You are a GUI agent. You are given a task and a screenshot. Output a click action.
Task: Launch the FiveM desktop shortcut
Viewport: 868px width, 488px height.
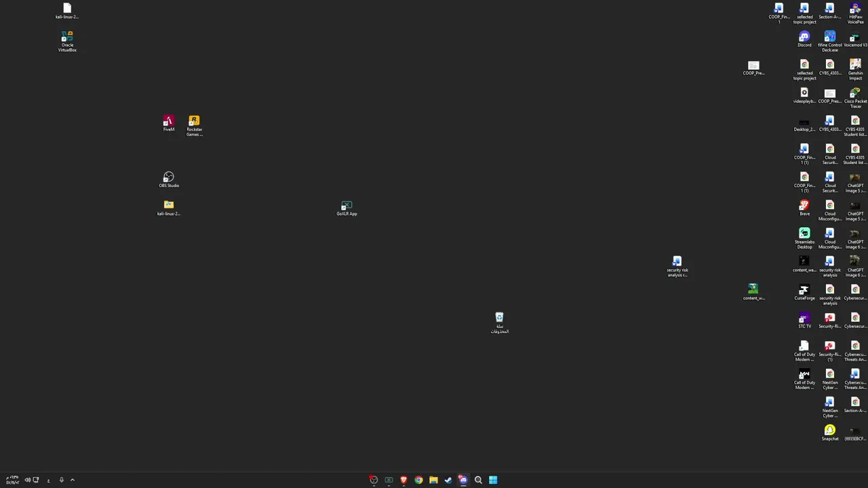[169, 123]
